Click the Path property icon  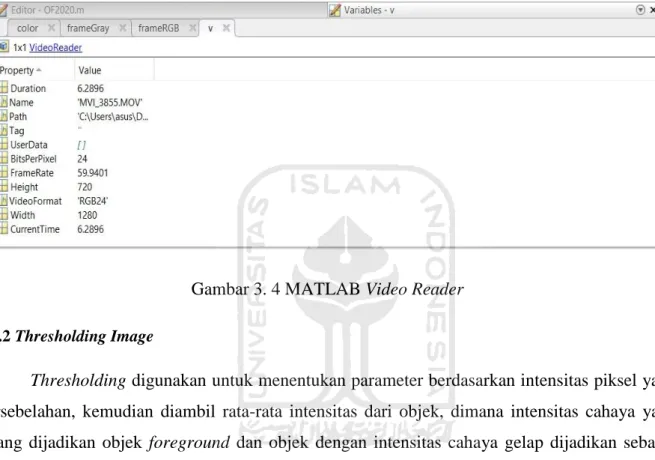(x=4, y=116)
